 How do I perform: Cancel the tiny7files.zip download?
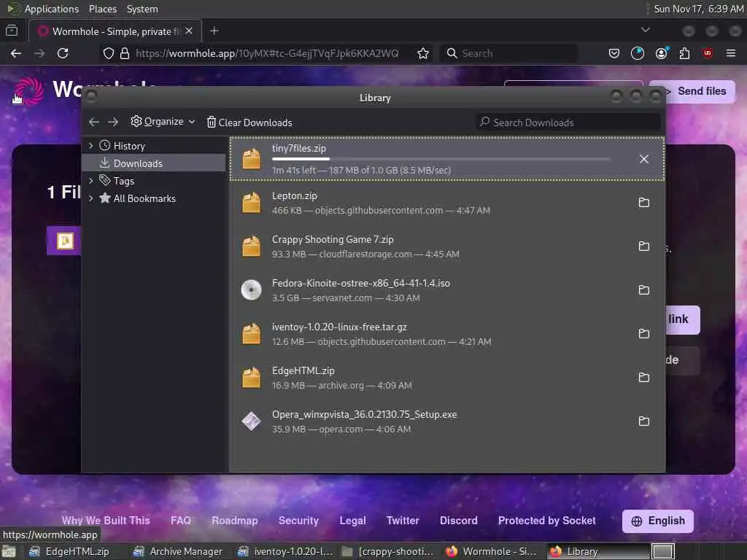[643, 159]
